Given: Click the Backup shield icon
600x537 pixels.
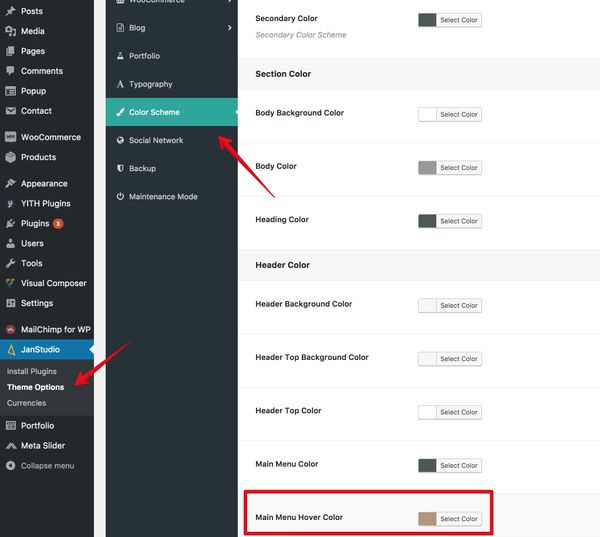Looking at the screenshot, I should [x=120, y=168].
